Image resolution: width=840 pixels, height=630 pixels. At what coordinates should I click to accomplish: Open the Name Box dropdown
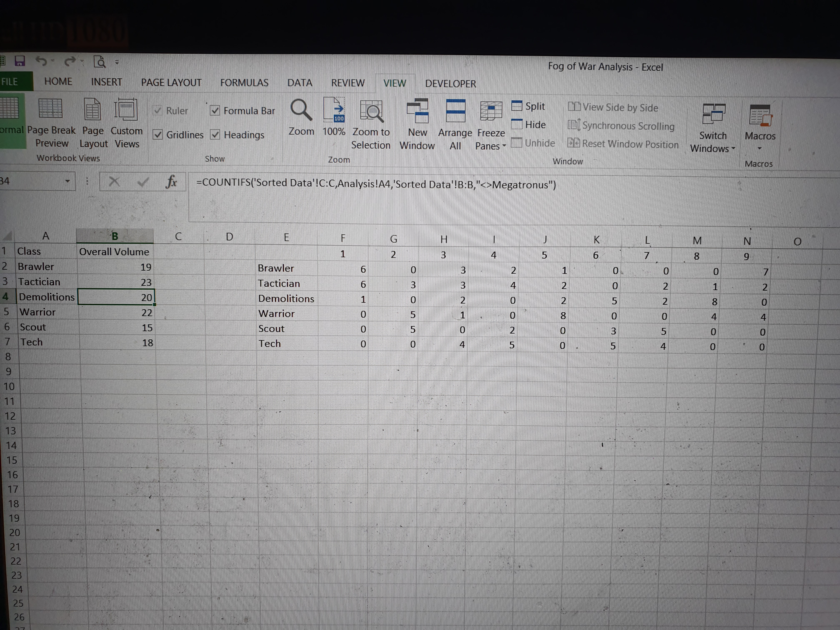67,181
